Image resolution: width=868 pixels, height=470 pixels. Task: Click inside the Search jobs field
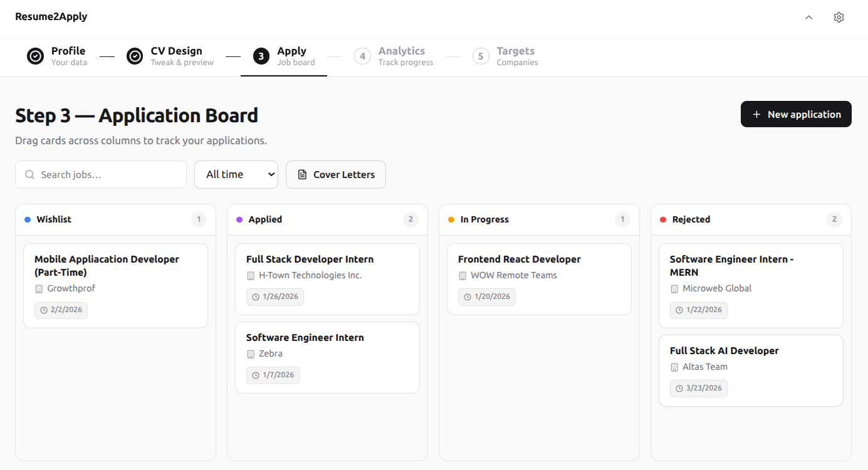point(100,174)
